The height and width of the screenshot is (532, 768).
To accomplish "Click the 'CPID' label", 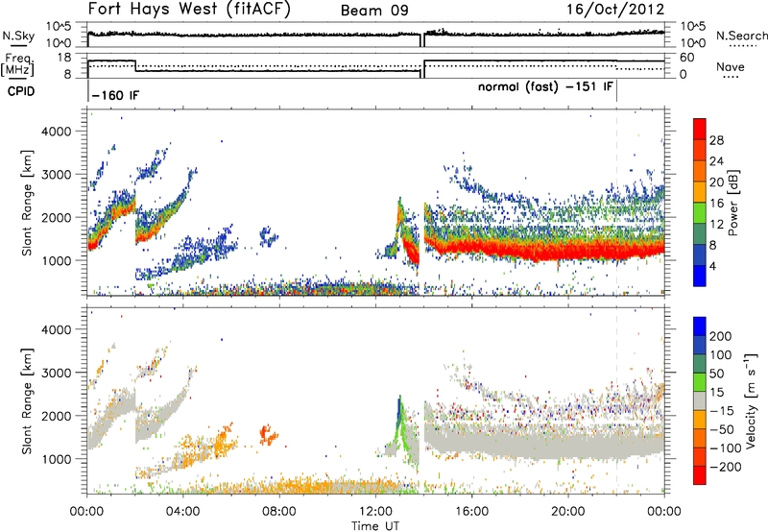I will pos(21,91).
